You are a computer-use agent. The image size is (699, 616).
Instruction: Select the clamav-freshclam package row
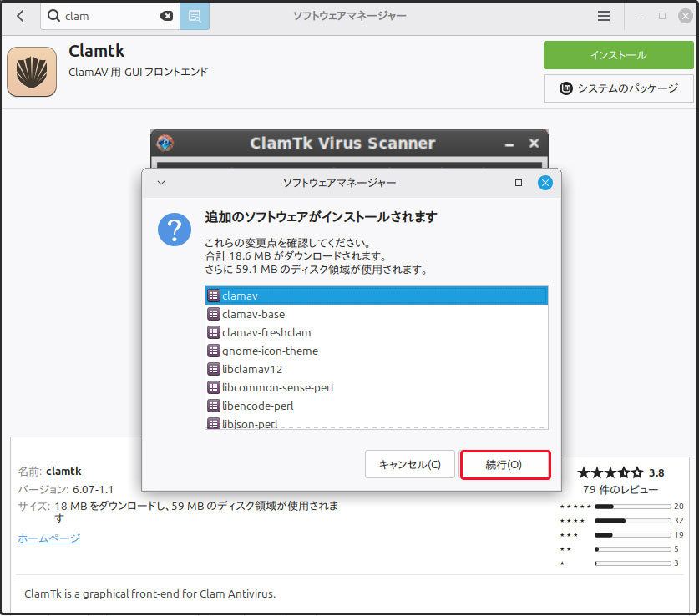pyautogui.click(x=377, y=332)
